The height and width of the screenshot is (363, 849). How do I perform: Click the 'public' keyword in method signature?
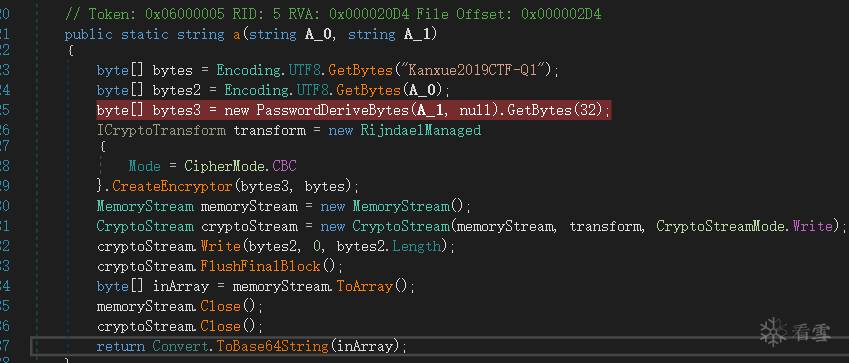coord(88,35)
